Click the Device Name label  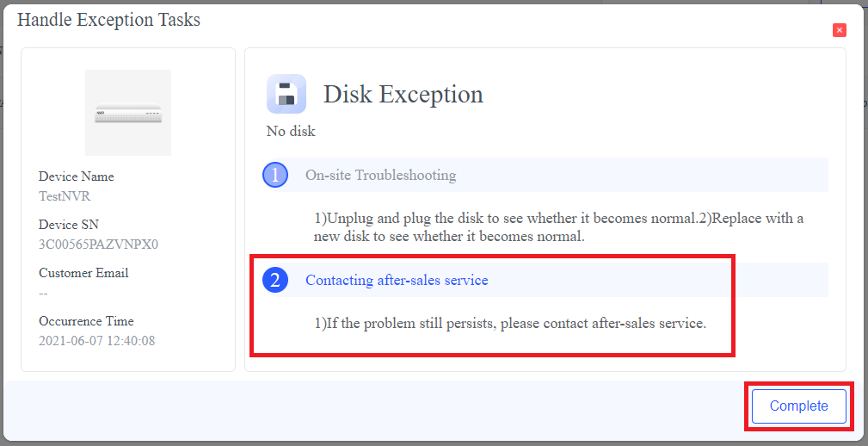point(76,177)
